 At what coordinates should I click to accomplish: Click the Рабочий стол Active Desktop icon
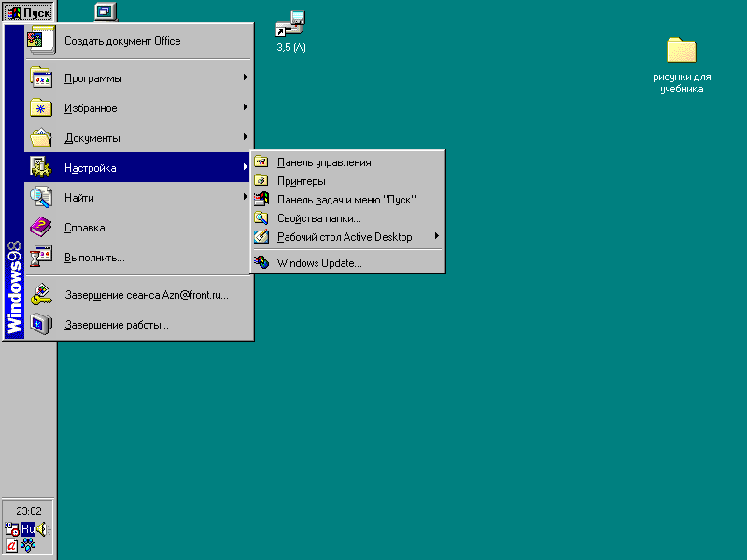point(261,236)
